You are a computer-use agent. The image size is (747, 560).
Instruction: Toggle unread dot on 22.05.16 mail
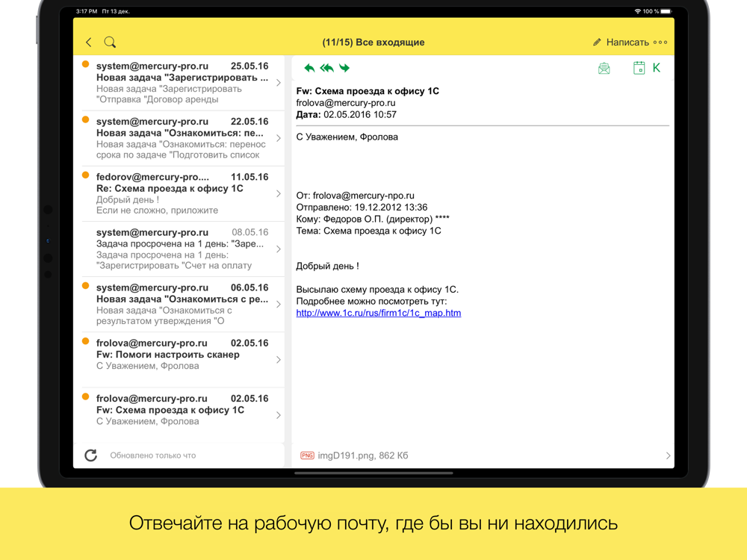click(85, 119)
